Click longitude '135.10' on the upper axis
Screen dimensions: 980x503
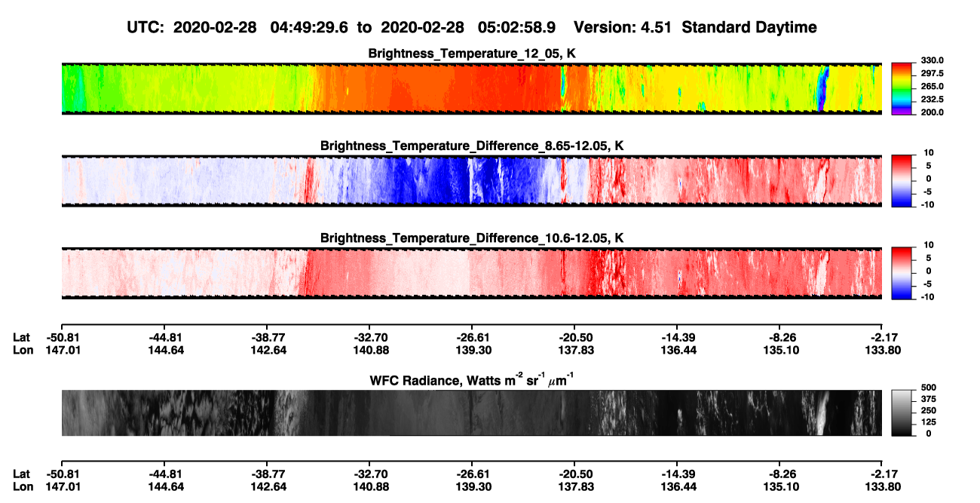pos(781,350)
